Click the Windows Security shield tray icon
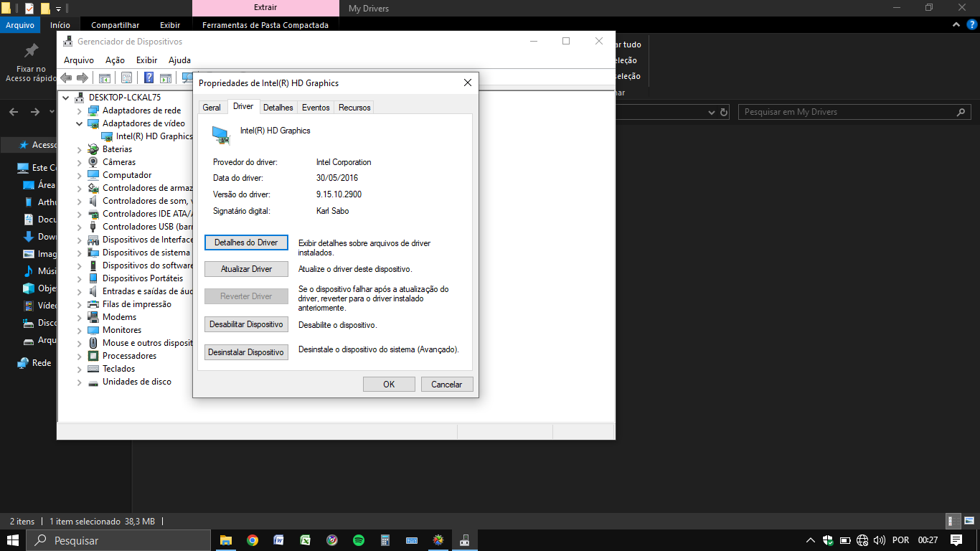Viewport: 980px width, 551px height. tap(828, 540)
